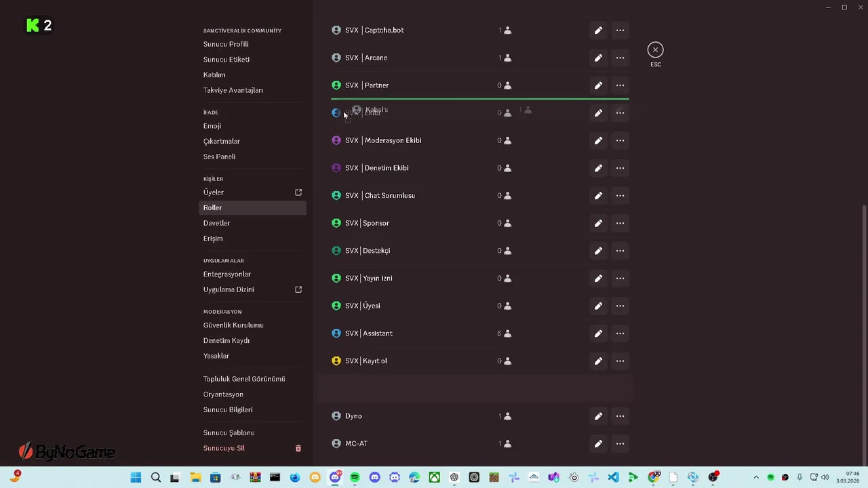Edit the SVX | Yayın izni role pencil icon
This screenshot has height=488, width=868.
(x=598, y=279)
